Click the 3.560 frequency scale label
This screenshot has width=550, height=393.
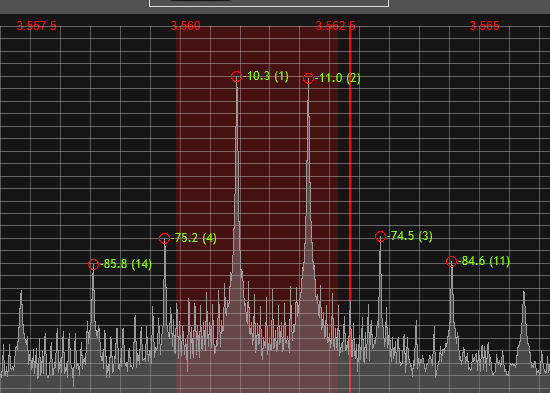pyautogui.click(x=186, y=26)
